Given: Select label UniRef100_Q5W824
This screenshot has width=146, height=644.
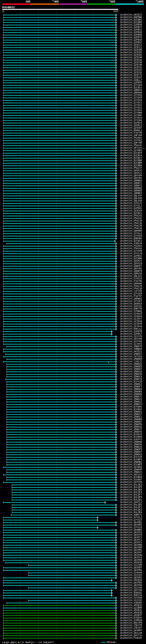Looking at the screenshot, I should coord(131,447).
